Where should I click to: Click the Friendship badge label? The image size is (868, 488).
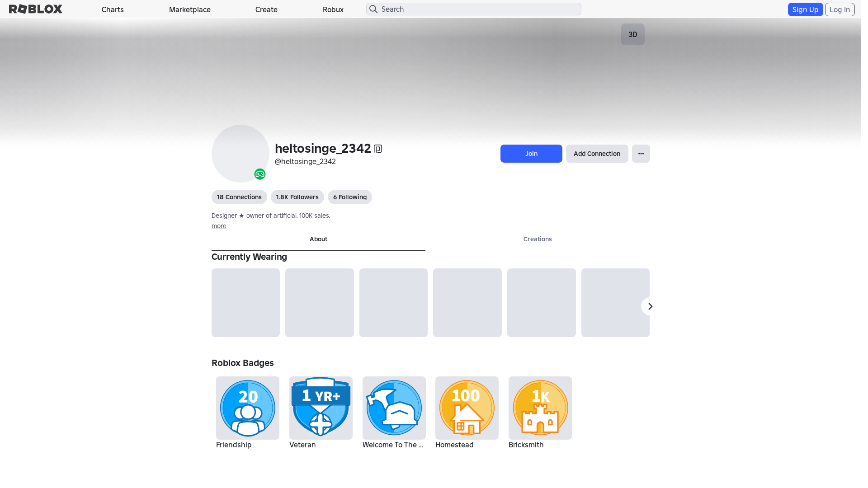point(234,445)
